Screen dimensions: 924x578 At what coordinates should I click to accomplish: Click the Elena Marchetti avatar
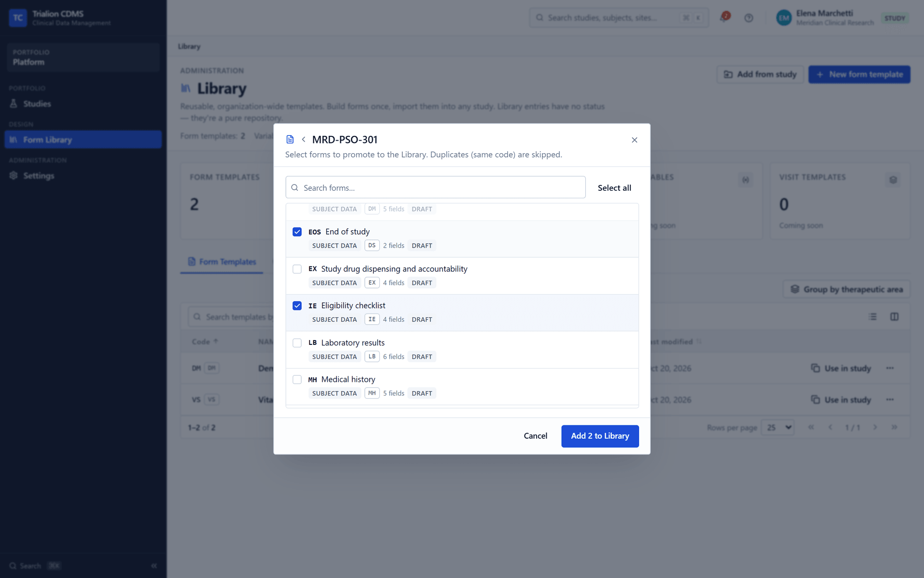coord(783,18)
